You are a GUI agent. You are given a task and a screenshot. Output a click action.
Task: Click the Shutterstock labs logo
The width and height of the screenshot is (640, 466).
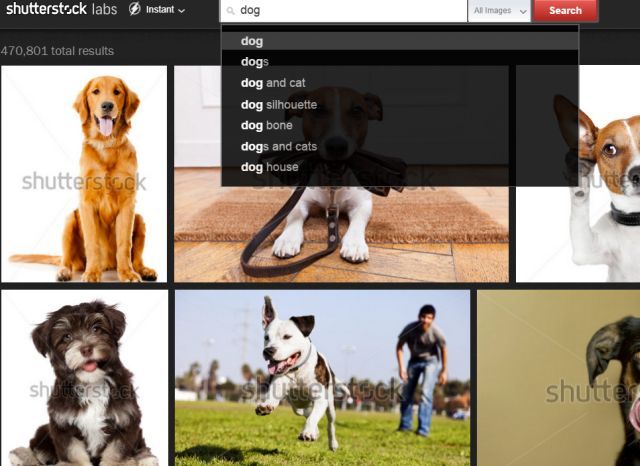pos(62,9)
